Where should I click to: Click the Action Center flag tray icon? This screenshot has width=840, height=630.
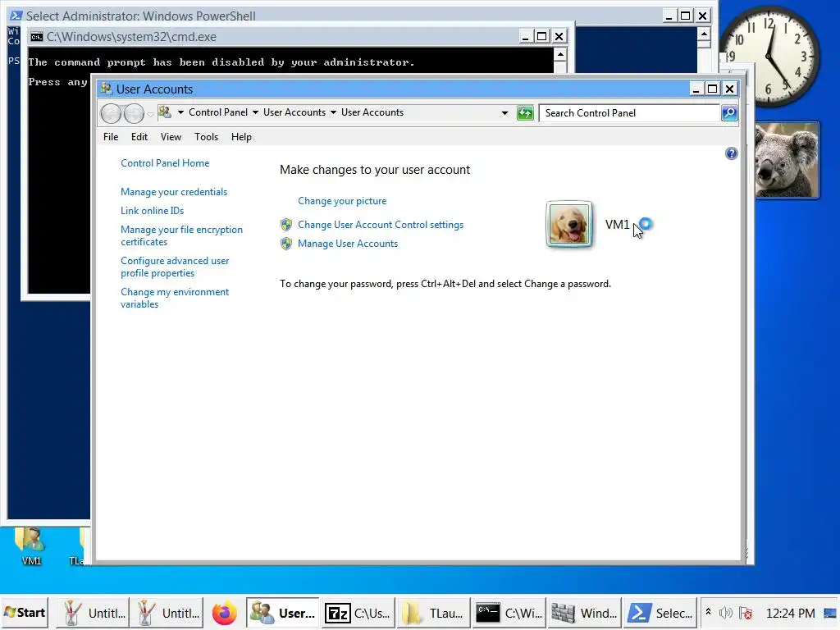tap(745, 613)
